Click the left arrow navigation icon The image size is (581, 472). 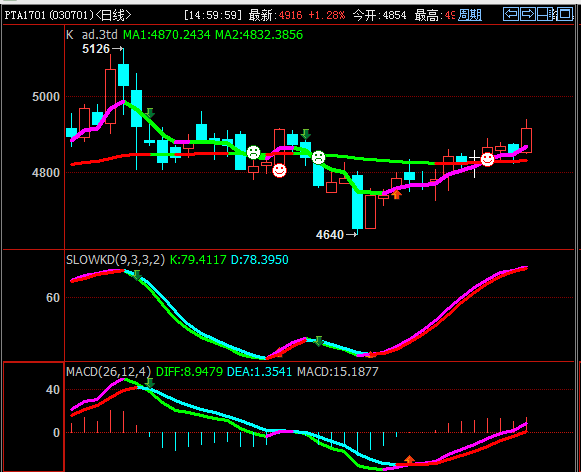pos(511,14)
